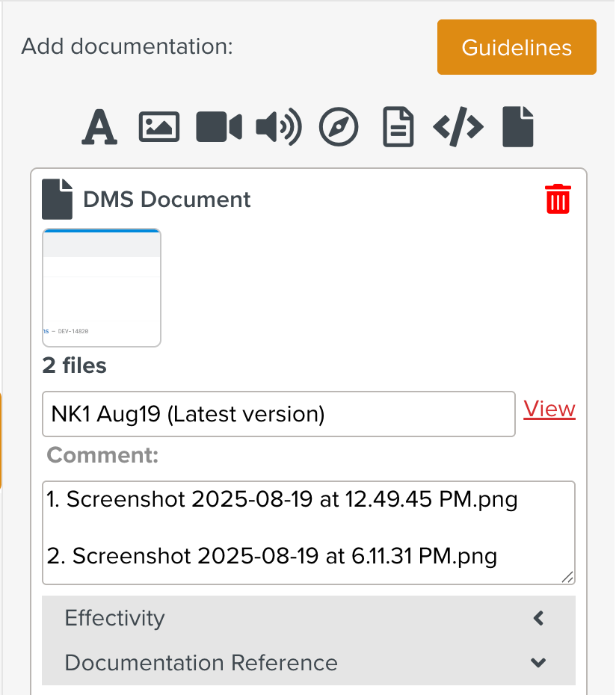Select the lined document icon in the toolbar

[x=398, y=127]
